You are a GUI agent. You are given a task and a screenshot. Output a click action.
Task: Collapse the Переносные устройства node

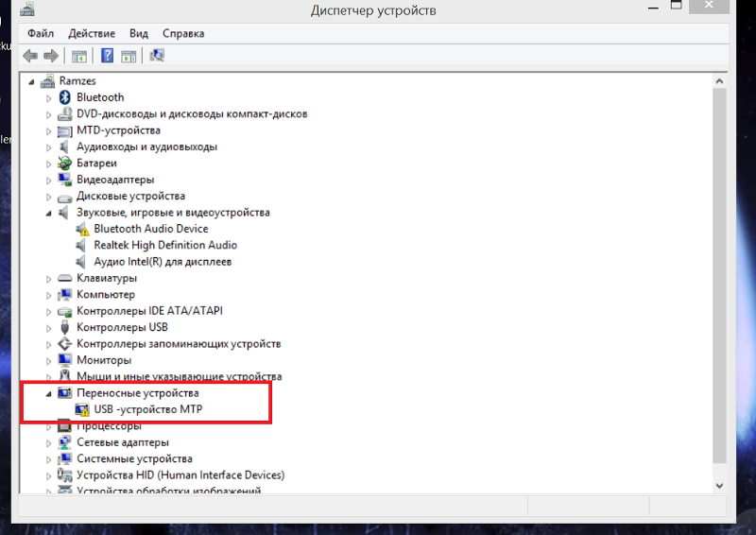(49, 394)
